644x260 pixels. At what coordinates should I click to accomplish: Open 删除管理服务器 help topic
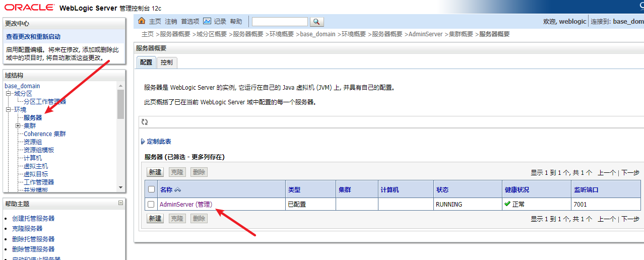tap(33, 249)
